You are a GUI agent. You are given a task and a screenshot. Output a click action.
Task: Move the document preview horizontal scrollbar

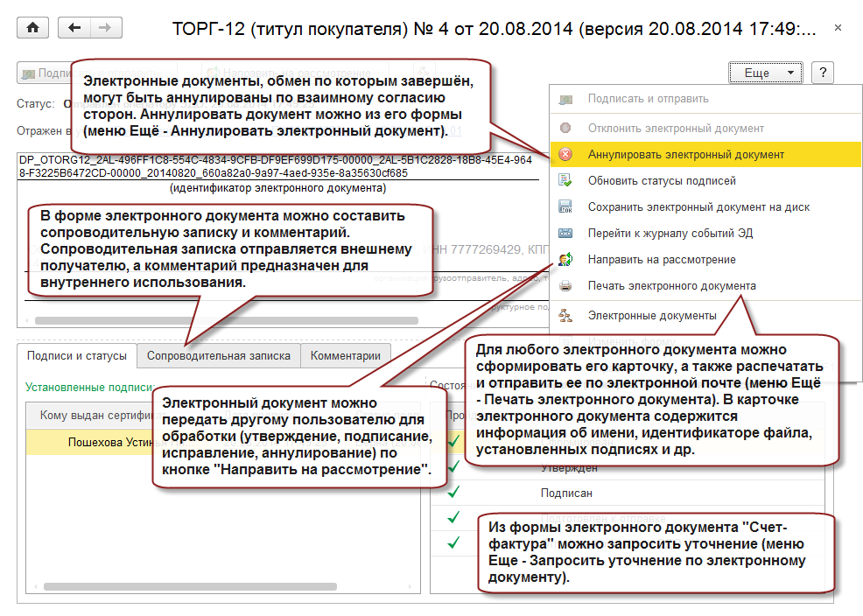[226, 320]
